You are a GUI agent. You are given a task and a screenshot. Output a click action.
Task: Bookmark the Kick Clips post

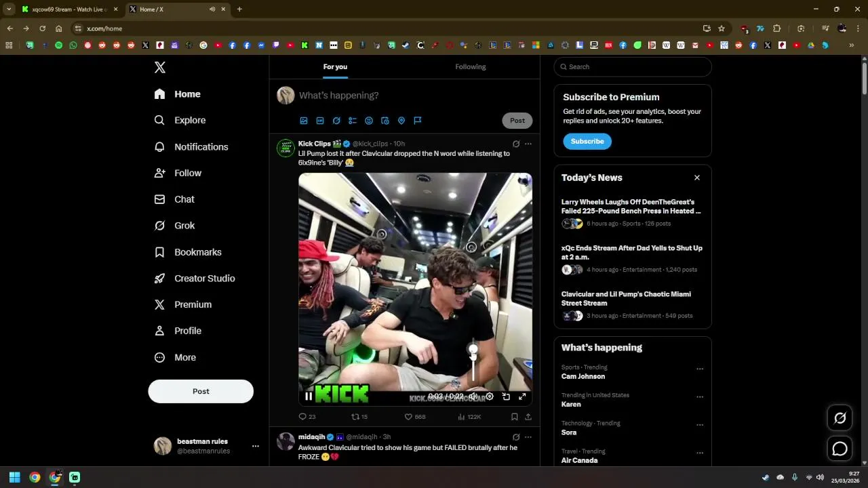click(x=515, y=417)
